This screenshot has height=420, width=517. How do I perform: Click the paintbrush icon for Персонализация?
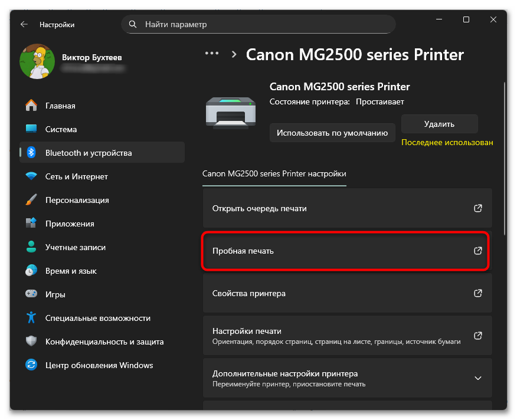(31, 200)
